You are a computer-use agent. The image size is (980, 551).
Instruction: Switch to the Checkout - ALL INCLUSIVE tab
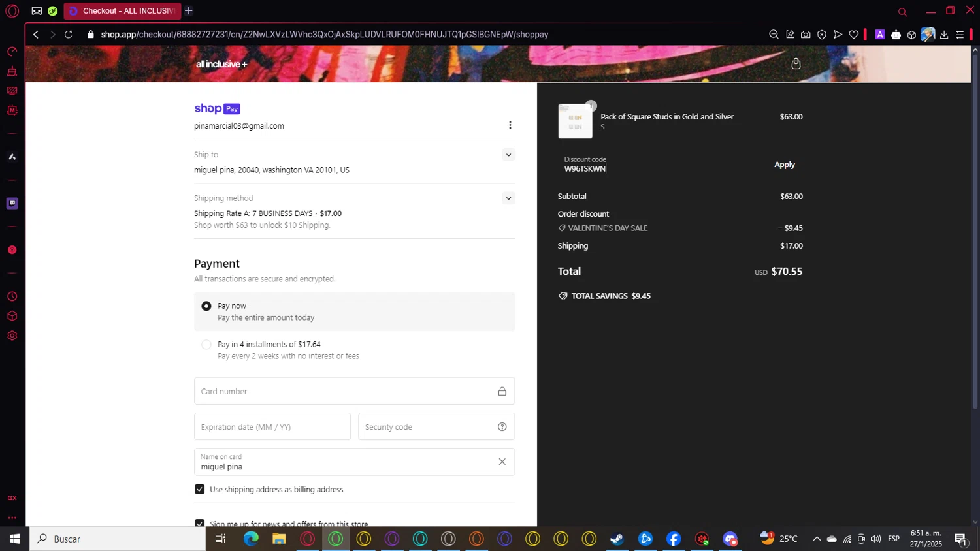(x=123, y=11)
